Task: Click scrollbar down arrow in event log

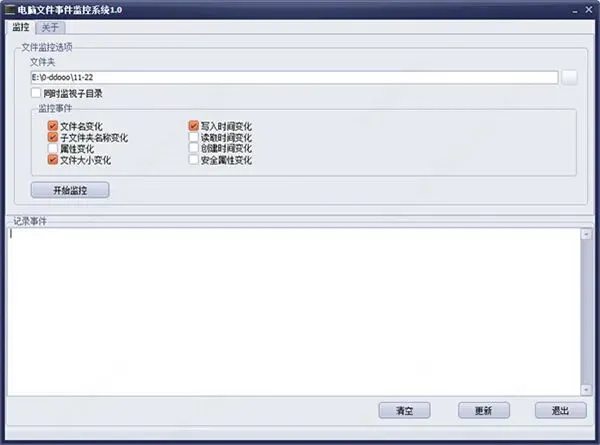Action: pos(586,390)
